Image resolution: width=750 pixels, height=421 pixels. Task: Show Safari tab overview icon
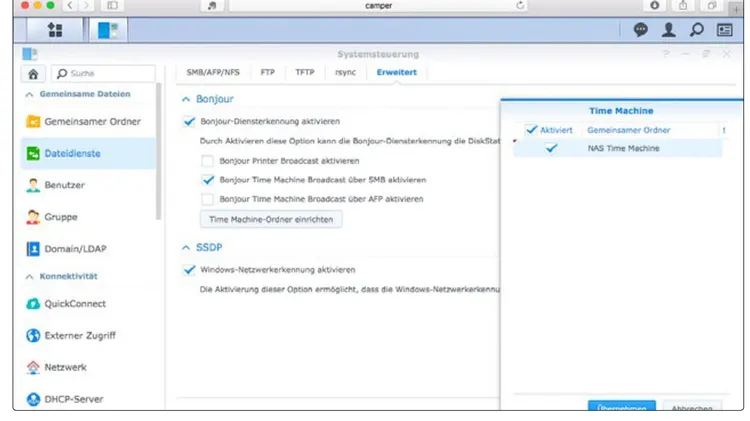pos(712,5)
